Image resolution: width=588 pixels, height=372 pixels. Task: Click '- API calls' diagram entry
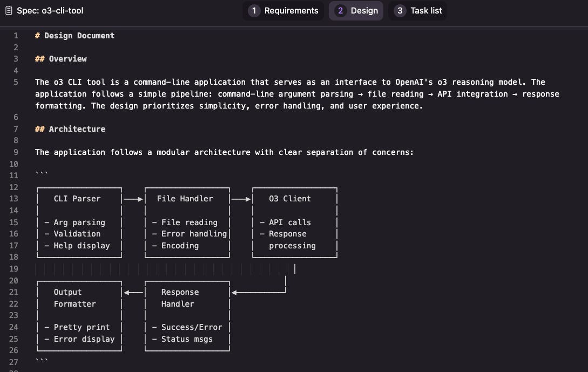pos(286,222)
